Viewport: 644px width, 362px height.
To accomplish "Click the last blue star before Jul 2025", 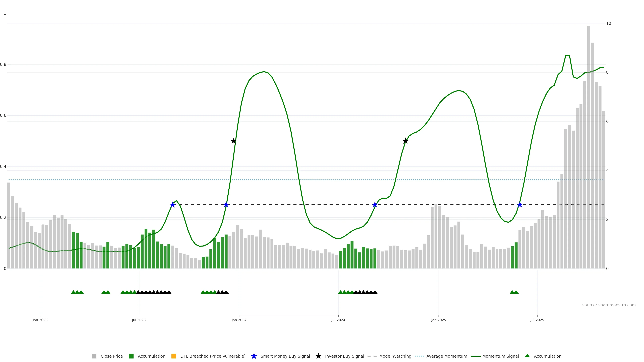I will click(520, 205).
